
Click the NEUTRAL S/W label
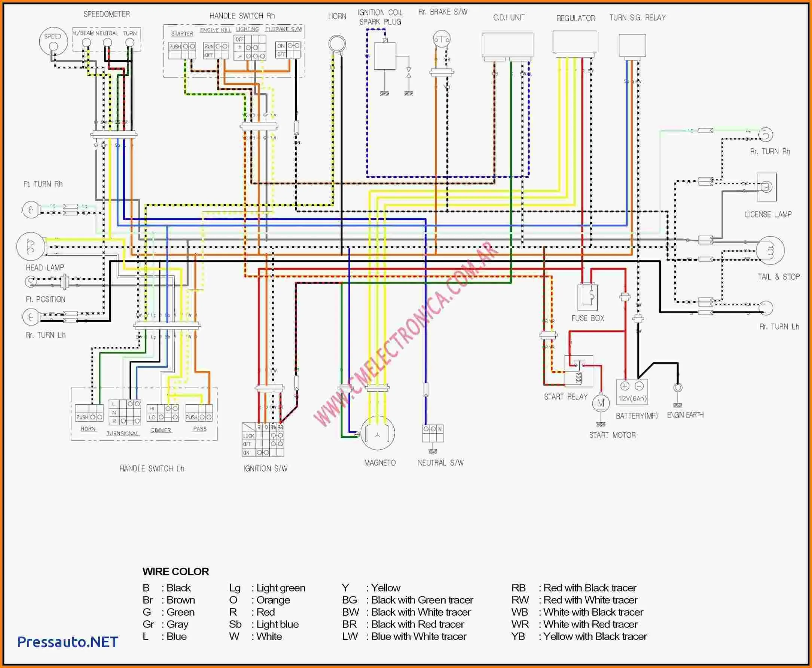tap(440, 463)
